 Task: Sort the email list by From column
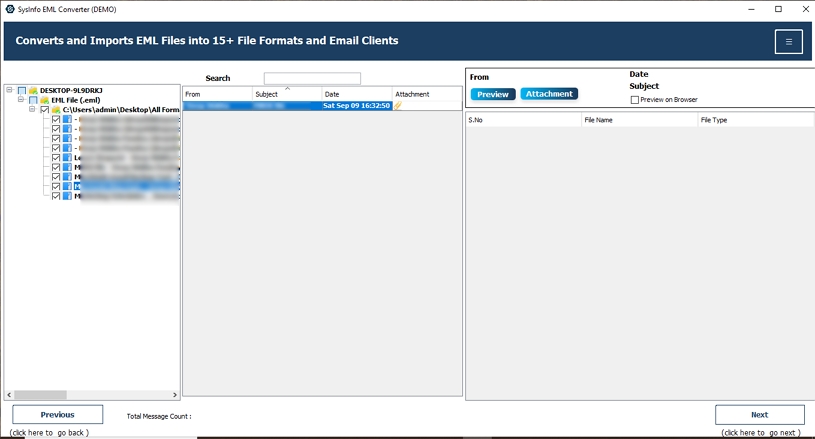[x=217, y=94]
